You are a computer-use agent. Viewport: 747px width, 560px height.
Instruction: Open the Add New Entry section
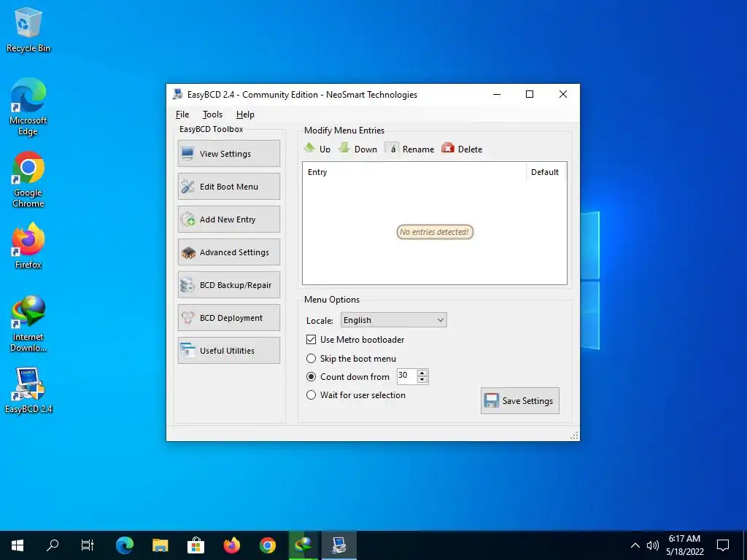pos(228,219)
